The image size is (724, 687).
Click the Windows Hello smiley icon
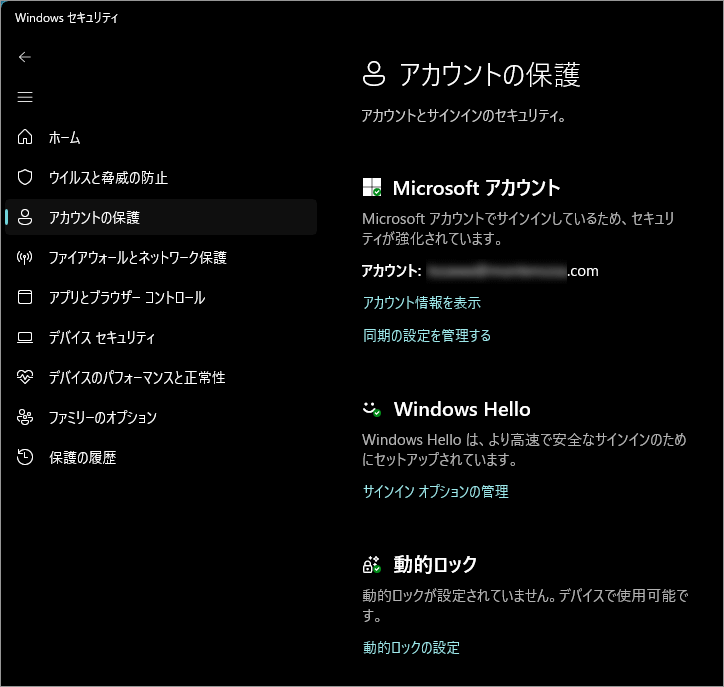point(372,409)
